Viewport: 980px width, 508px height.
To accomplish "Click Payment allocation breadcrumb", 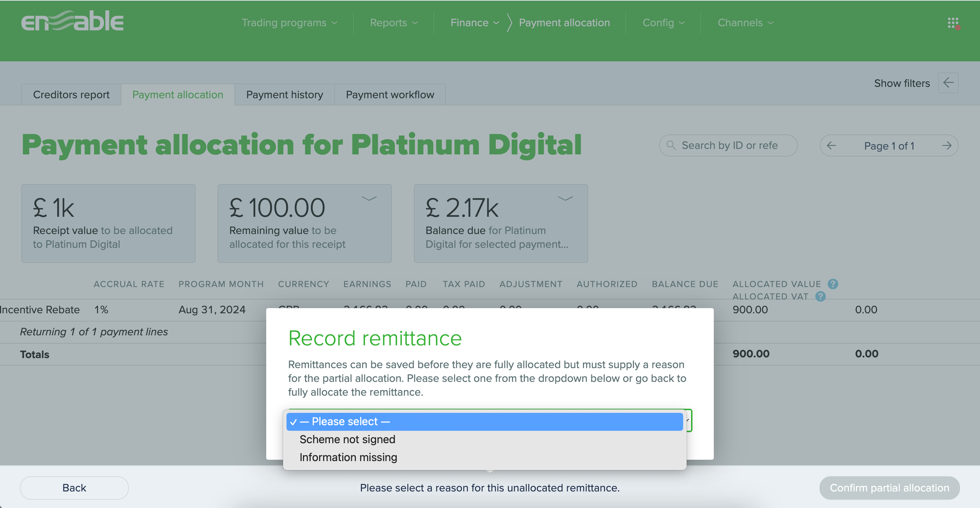I will [564, 23].
